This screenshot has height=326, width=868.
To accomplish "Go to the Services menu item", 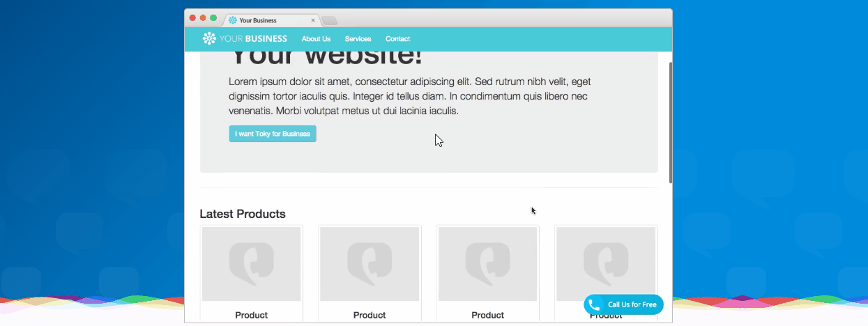I will [358, 39].
